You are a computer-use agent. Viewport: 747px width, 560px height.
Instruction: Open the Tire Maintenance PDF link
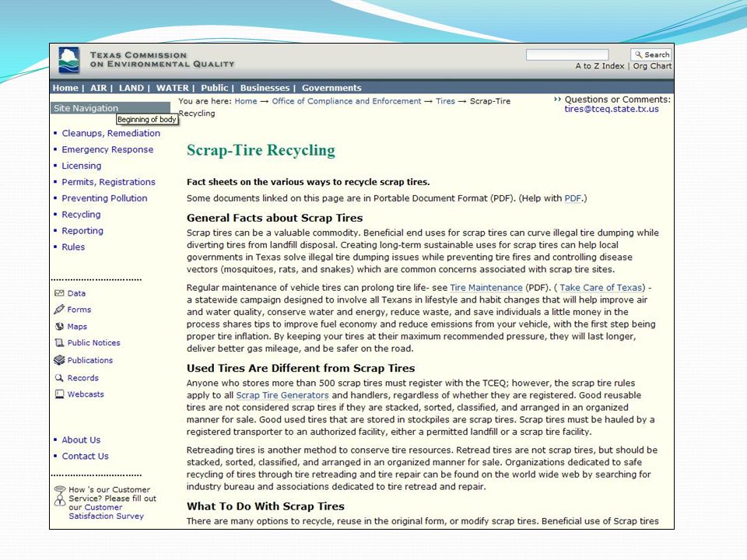[x=486, y=288]
